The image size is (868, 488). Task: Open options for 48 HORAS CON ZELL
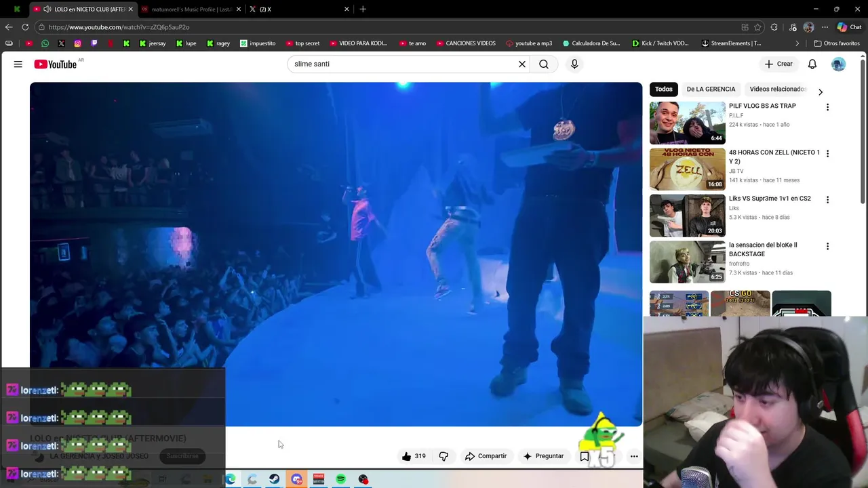827,154
